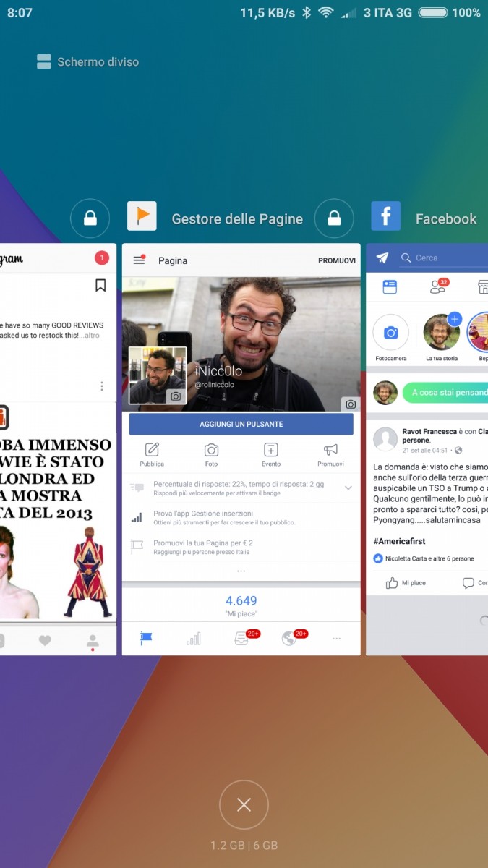
Task: Tap the three dots below the tips list
Action: (241, 571)
